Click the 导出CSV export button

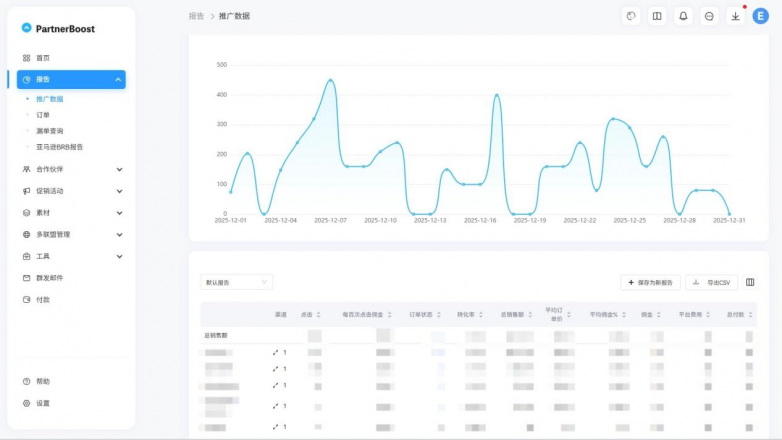[711, 283]
